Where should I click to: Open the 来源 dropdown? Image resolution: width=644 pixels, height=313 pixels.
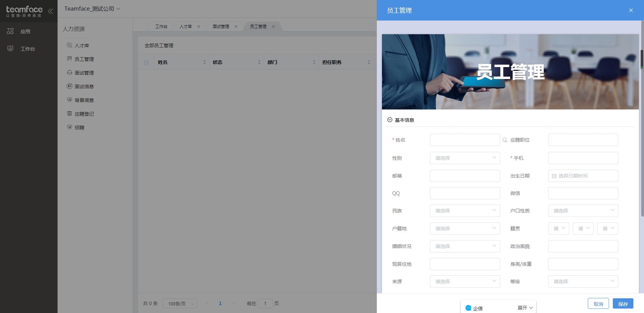(x=465, y=282)
